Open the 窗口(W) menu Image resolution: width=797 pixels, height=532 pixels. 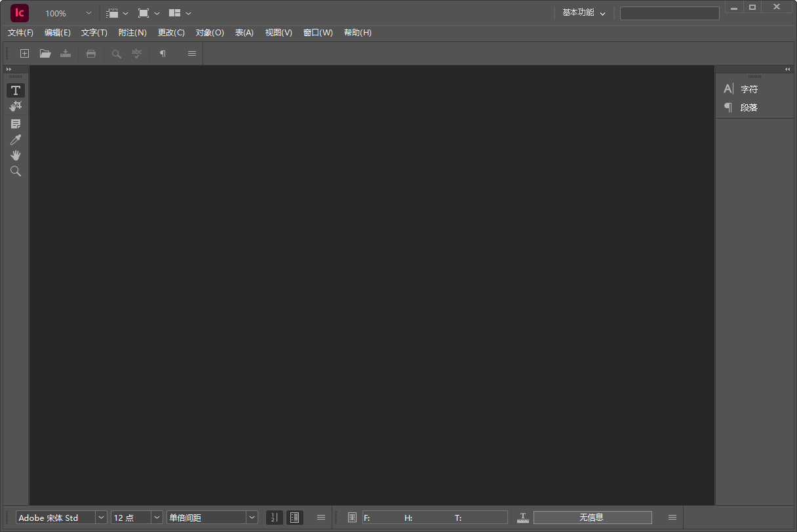[318, 33]
